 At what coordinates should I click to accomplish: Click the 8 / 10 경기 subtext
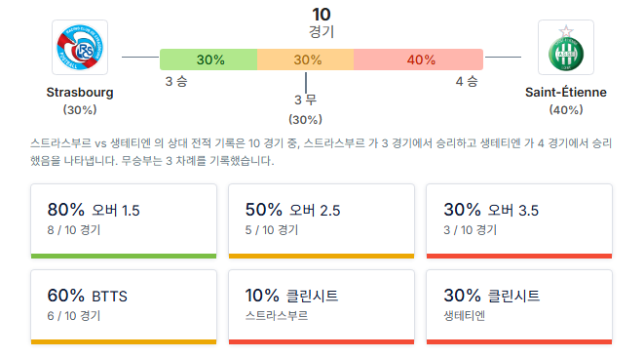(74, 230)
